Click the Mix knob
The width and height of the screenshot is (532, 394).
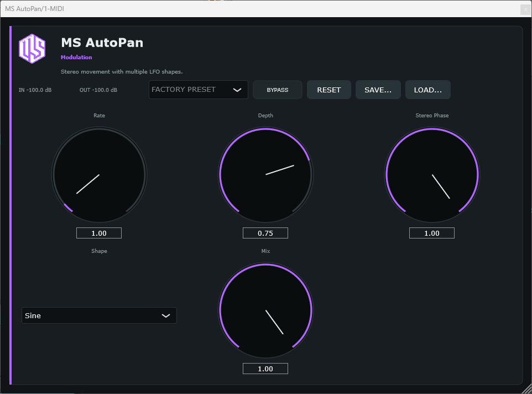(x=265, y=310)
